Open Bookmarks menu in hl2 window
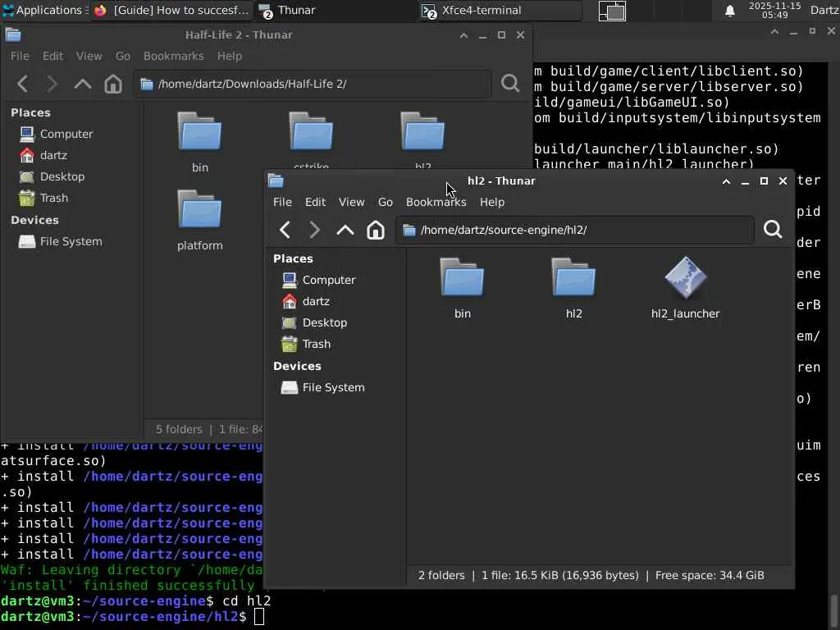This screenshot has height=630, width=840. (436, 202)
